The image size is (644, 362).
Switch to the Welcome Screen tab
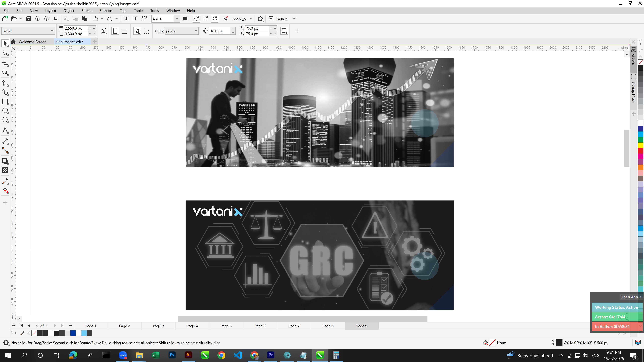click(33, 42)
